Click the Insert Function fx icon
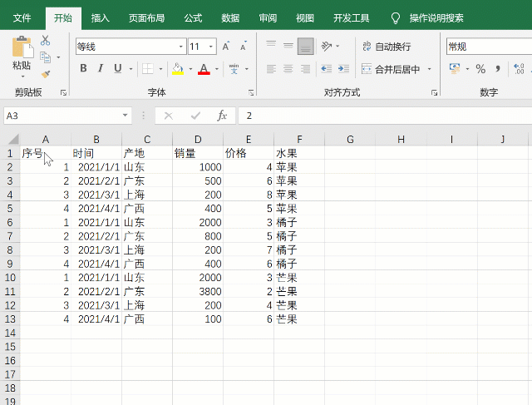 point(222,116)
